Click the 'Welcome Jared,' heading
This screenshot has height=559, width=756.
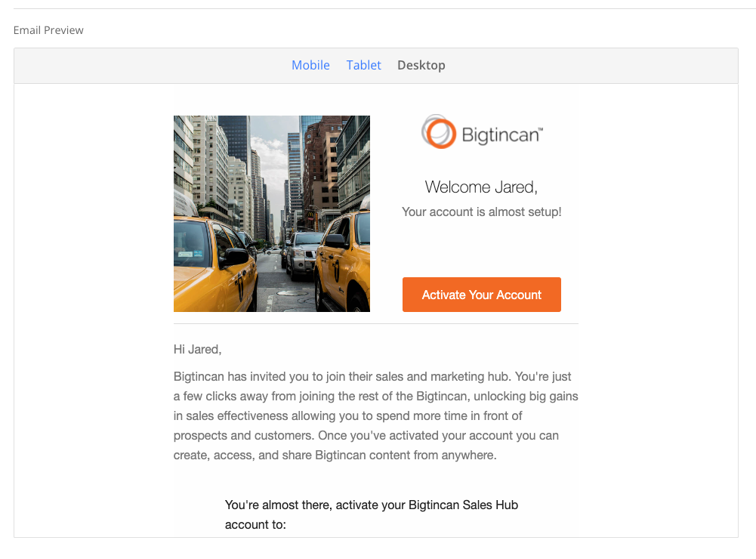tap(481, 187)
